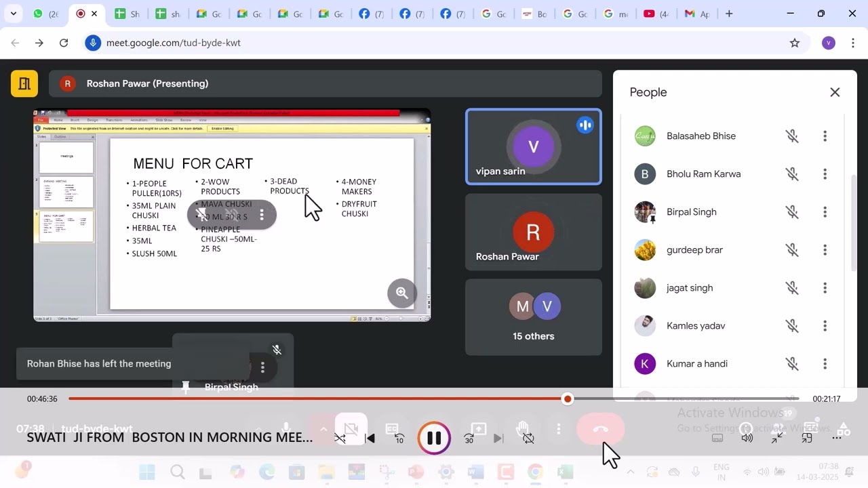Switch to the first Facebook browser tab

click(x=372, y=14)
